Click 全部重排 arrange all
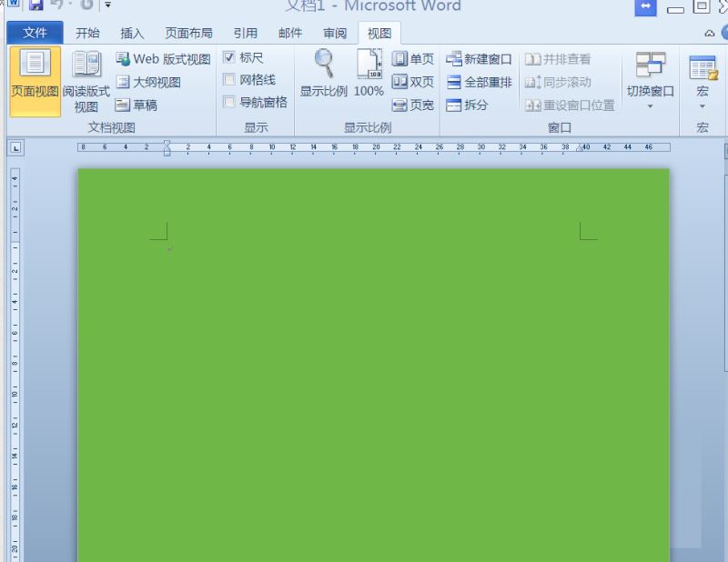 click(x=479, y=82)
